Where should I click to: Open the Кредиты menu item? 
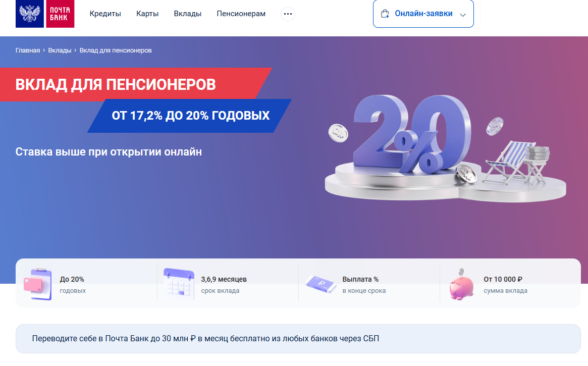click(x=105, y=14)
